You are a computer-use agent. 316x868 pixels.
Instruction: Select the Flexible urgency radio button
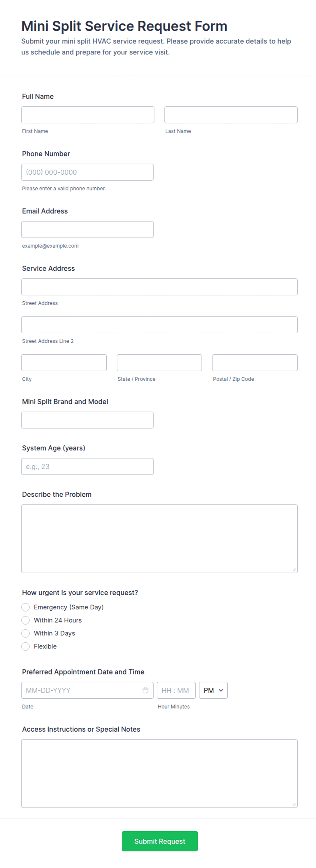(x=25, y=646)
